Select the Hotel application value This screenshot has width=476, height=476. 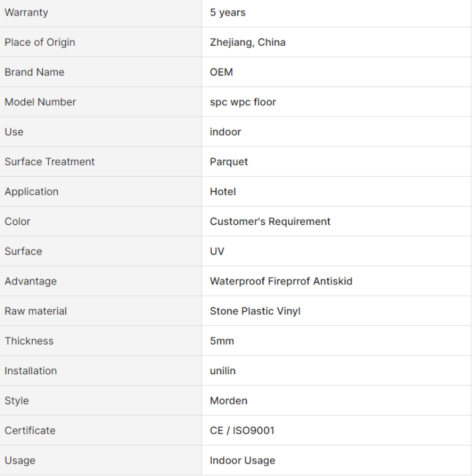tap(223, 192)
